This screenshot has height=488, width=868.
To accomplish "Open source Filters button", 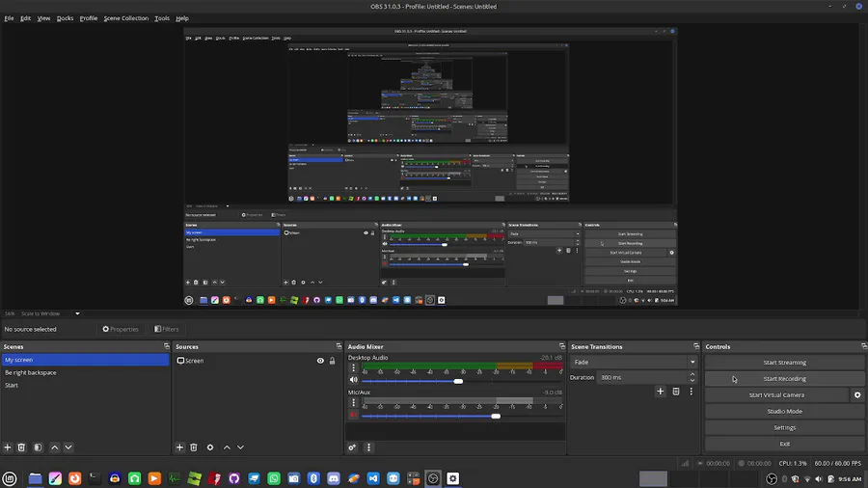I will coord(167,329).
